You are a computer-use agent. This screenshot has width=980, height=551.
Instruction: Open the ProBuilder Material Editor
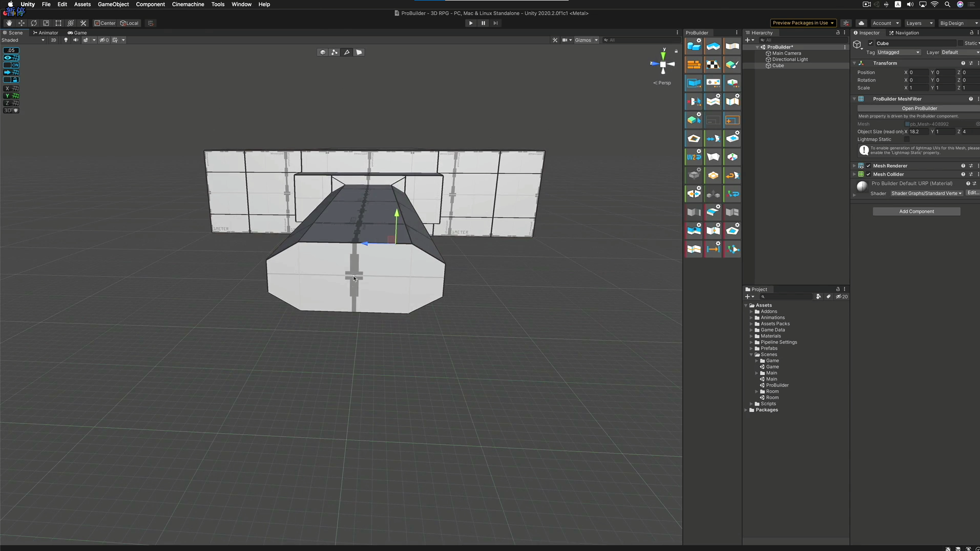(694, 65)
